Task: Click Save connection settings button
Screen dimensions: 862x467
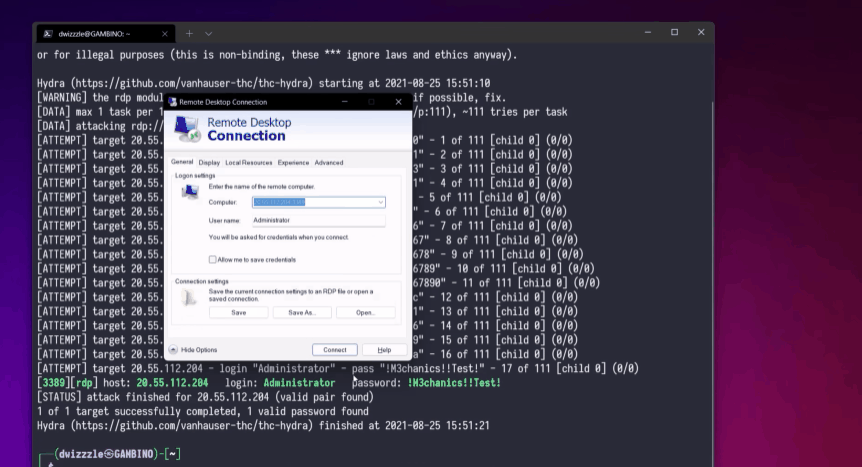Action: [x=239, y=312]
